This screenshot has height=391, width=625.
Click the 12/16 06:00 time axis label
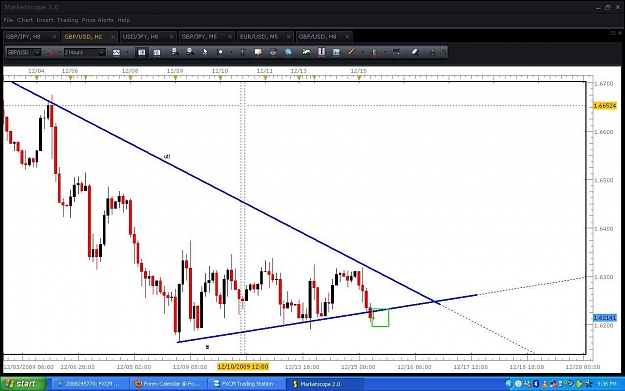tap(415, 367)
